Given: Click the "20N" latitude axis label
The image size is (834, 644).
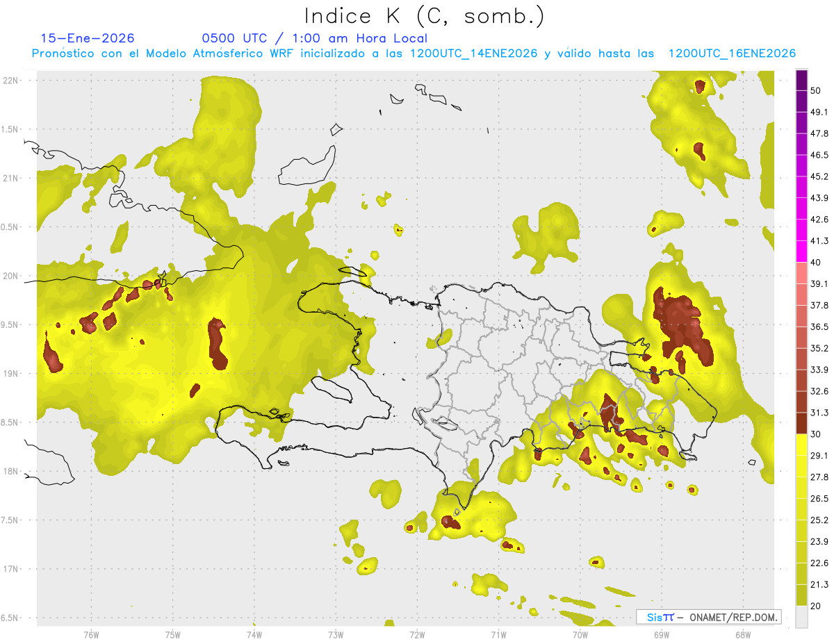Looking at the screenshot, I should point(10,276).
